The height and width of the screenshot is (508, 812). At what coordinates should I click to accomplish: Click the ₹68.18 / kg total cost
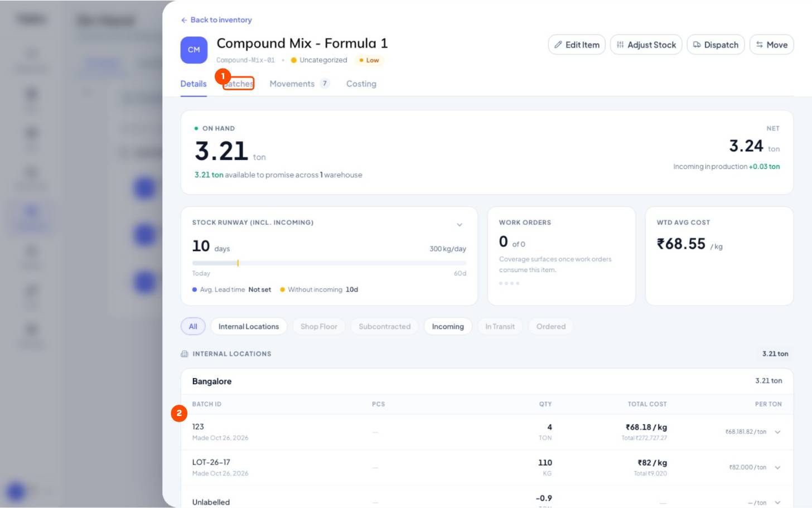(646, 427)
